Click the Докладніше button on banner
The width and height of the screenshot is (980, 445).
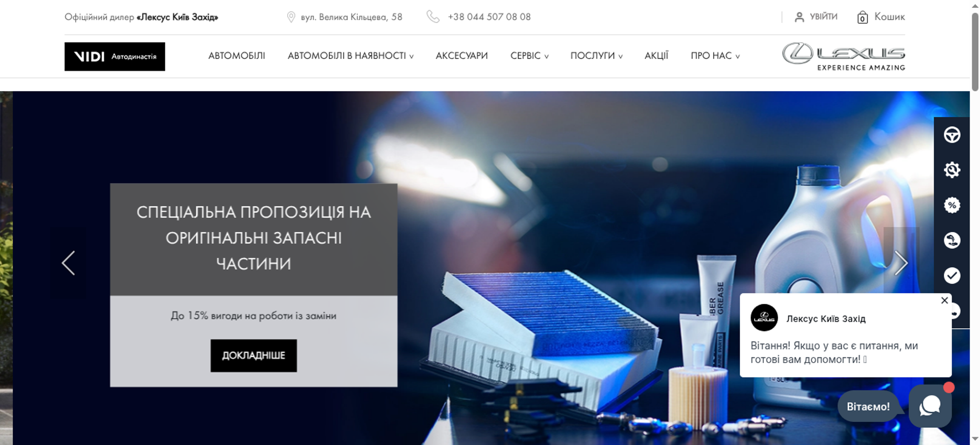point(253,355)
